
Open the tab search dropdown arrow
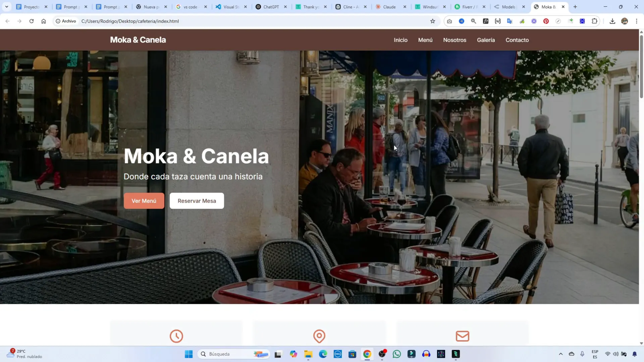[x=6, y=7]
